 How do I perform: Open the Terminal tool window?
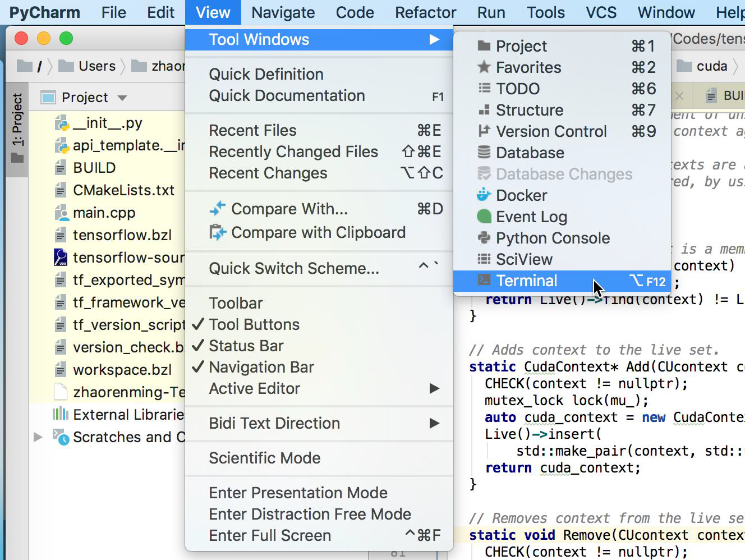526,281
